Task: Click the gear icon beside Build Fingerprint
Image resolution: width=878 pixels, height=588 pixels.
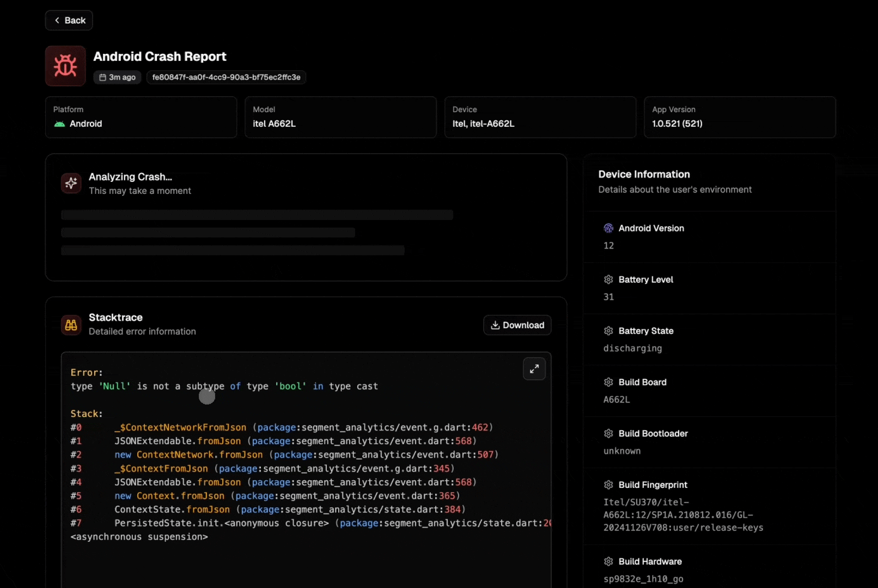Action: [608, 485]
